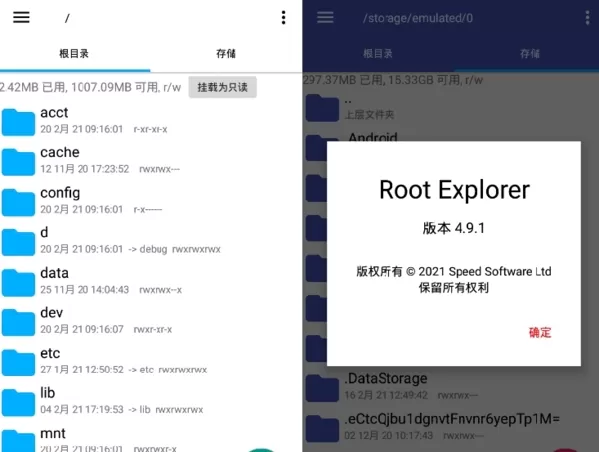Select cache folder name text
599x452 pixels.
tap(60, 152)
